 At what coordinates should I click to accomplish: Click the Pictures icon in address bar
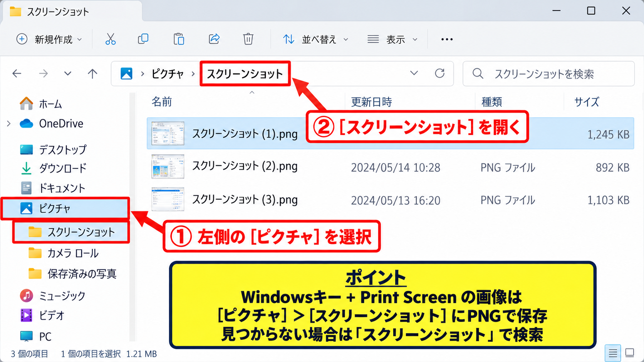(x=126, y=73)
